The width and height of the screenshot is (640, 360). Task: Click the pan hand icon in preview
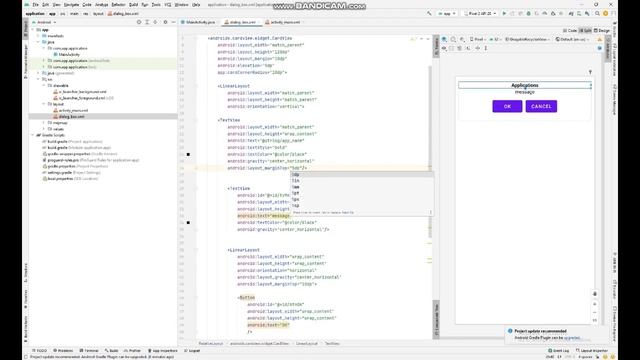(595, 294)
